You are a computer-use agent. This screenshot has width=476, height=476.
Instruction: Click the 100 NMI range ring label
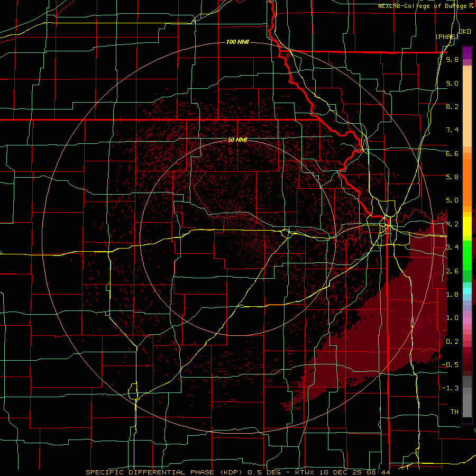point(237,42)
